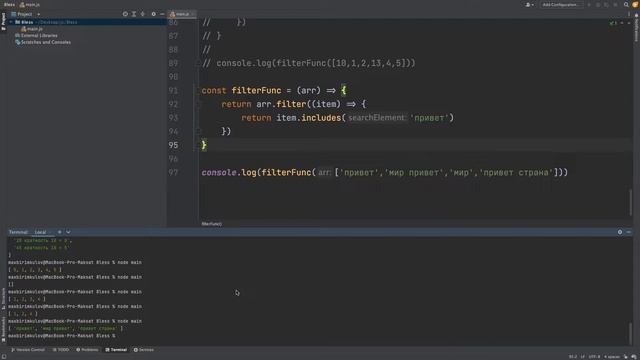
Task: Click the Stop icon in top toolbar
Action: (x=615, y=4)
